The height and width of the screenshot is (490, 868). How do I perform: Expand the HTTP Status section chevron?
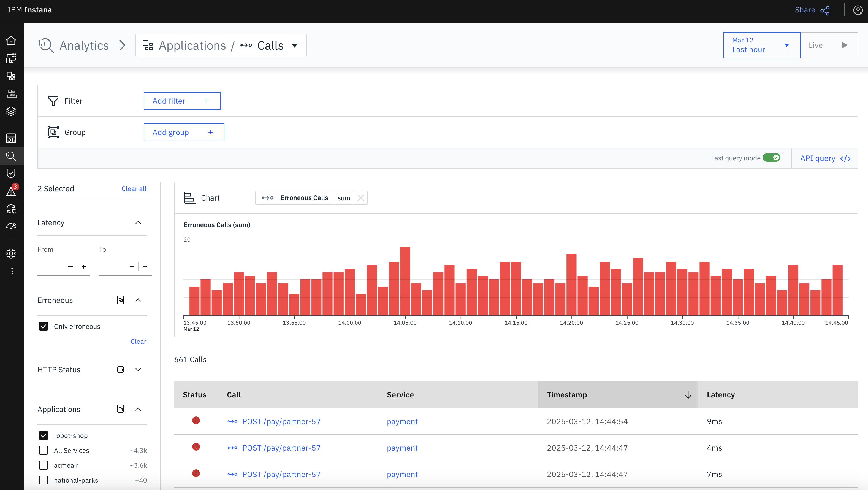coord(138,370)
